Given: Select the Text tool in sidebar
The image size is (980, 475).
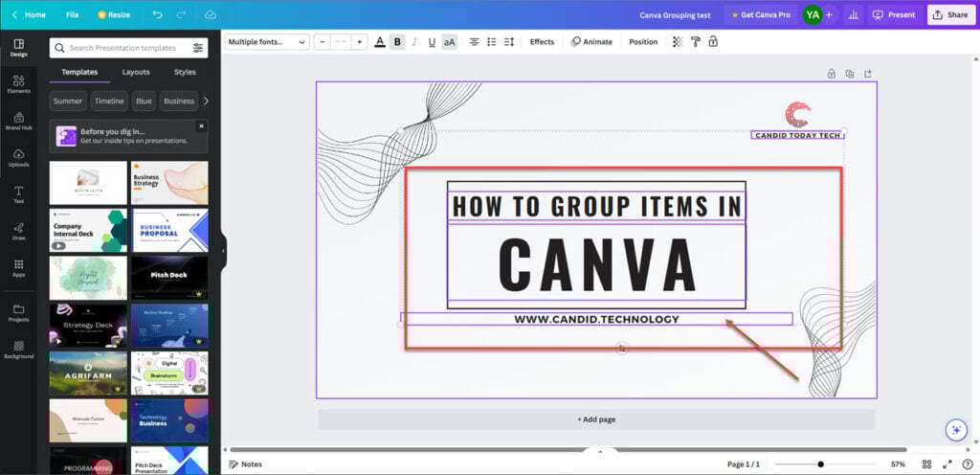Looking at the screenshot, I should click(x=19, y=195).
